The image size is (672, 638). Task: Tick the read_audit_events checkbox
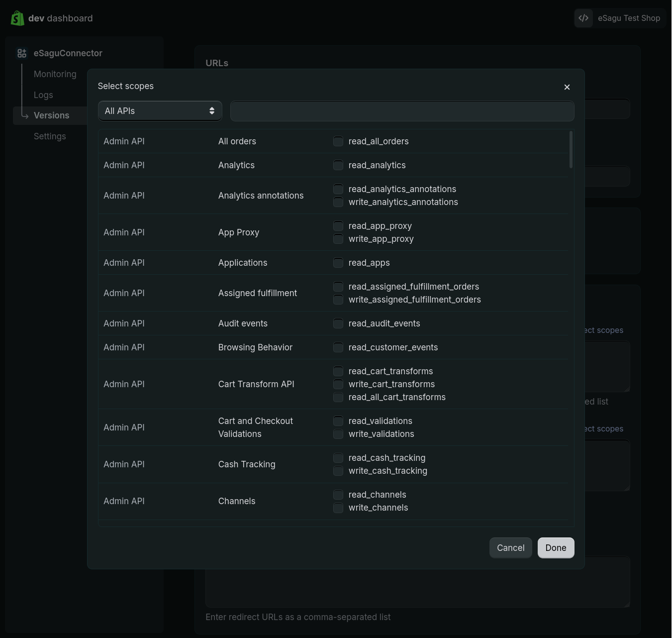338,323
